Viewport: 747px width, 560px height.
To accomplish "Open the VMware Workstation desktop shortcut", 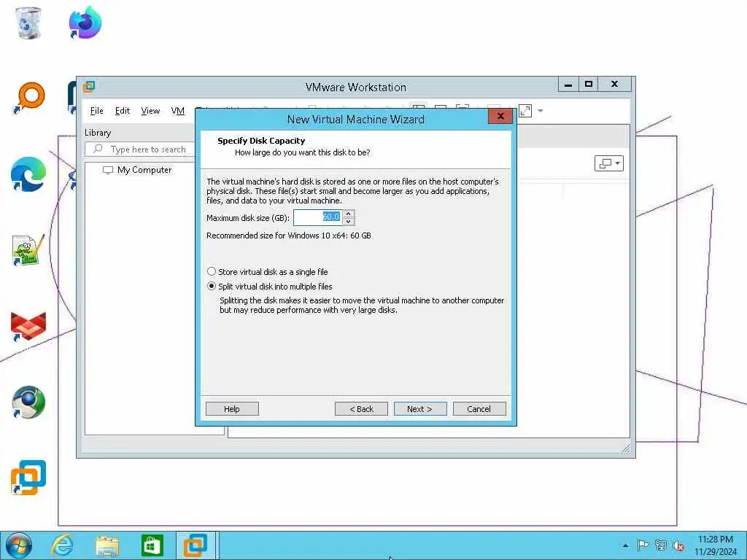I will [28, 478].
